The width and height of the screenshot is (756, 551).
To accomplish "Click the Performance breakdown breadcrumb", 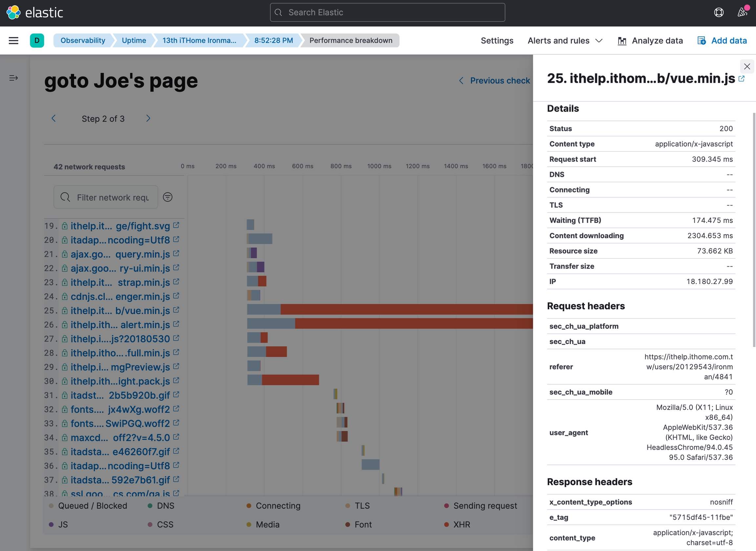I will pos(351,40).
